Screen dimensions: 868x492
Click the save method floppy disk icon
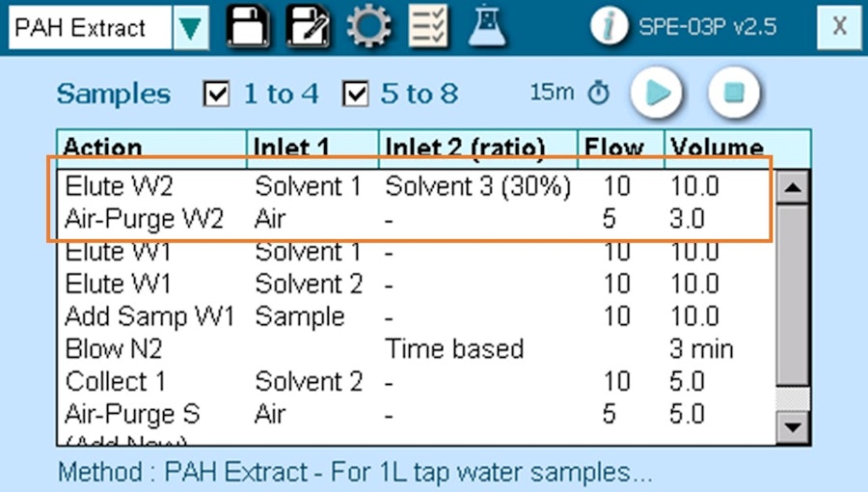coord(248,26)
